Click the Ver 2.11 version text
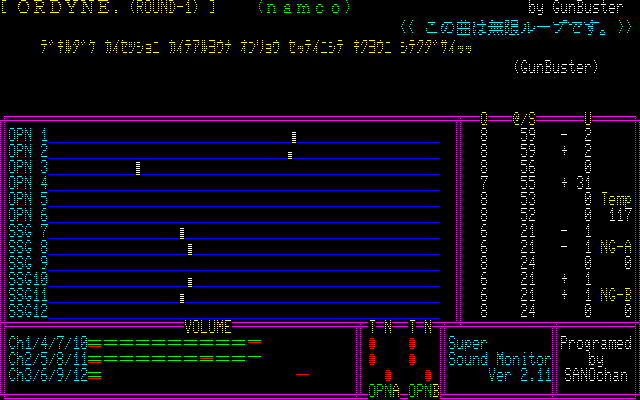The image size is (640, 400). click(x=520, y=375)
